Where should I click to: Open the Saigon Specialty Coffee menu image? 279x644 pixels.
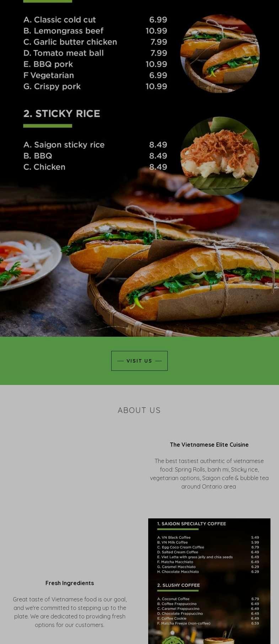pyautogui.click(x=209, y=581)
